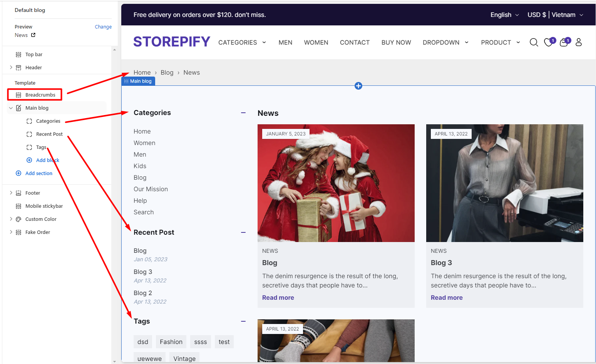The width and height of the screenshot is (596, 364).
Task: Open the BUY NOW menu item
Action: pyautogui.click(x=396, y=42)
